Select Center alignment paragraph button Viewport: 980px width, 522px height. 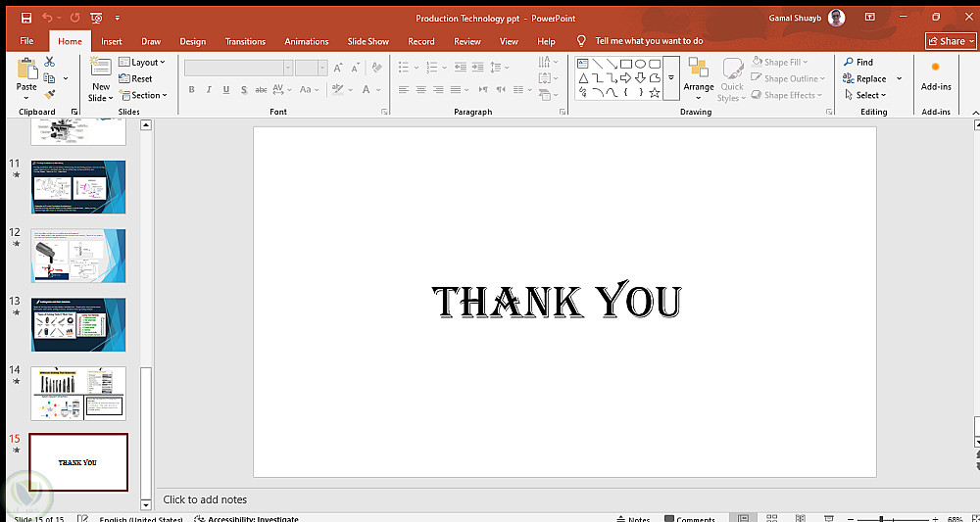tap(421, 89)
